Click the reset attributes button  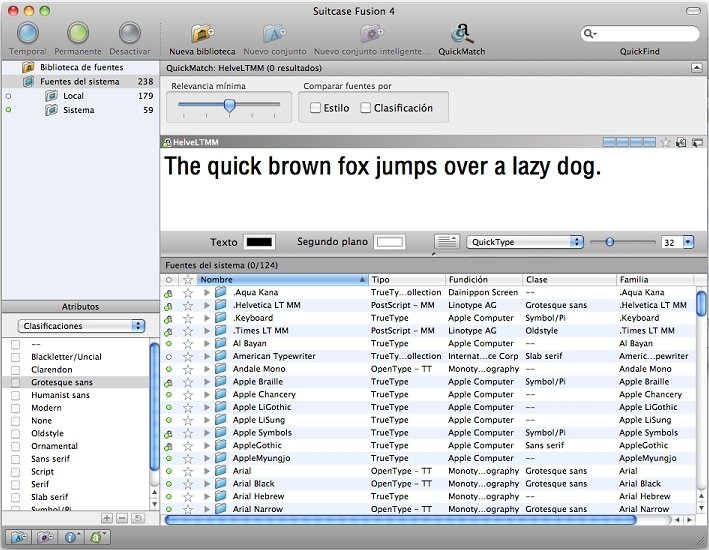[138, 518]
